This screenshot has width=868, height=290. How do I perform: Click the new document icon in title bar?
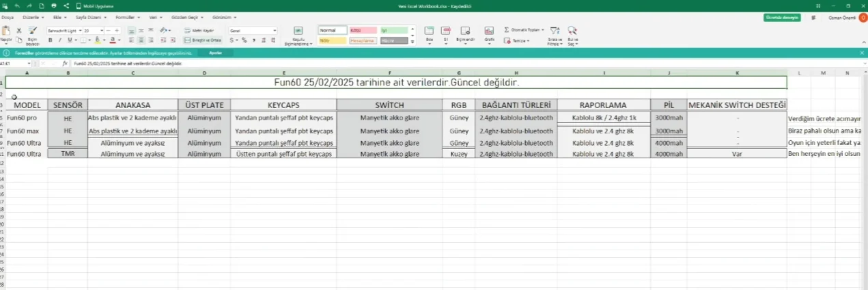pyautogui.click(x=42, y=6)
